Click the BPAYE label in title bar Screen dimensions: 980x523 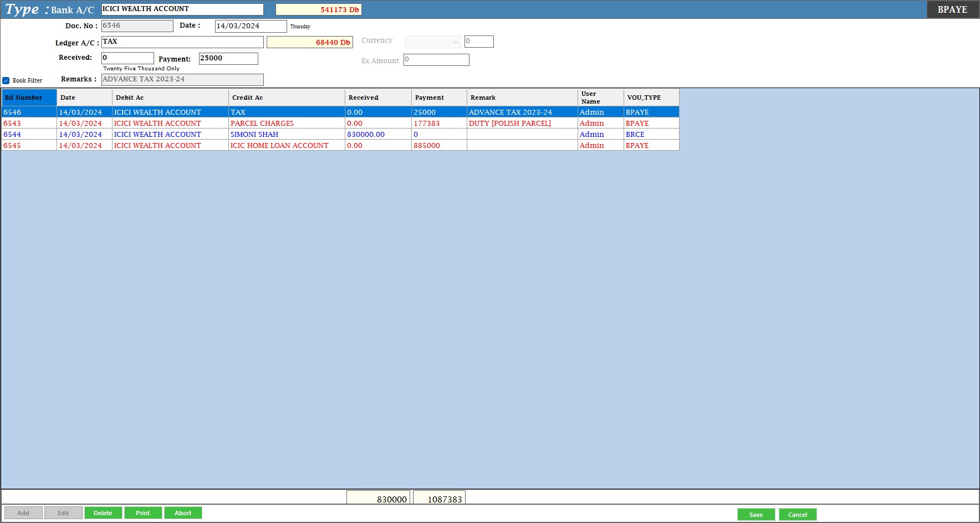coord(952,9)
